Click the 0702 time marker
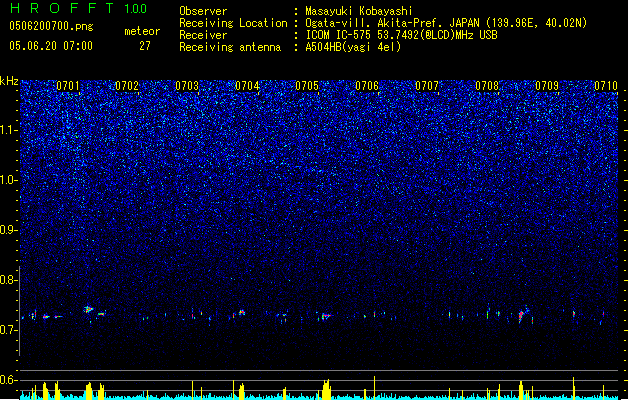The image size is (629, 400). pos(127,86)
